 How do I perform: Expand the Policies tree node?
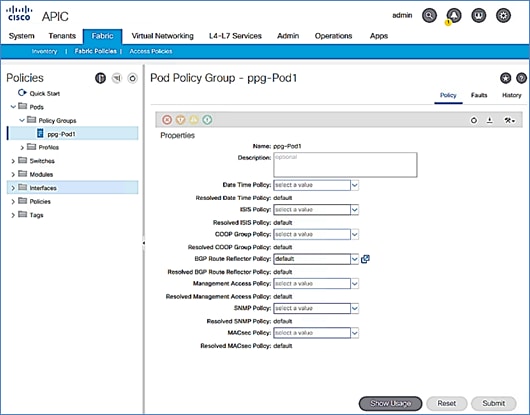(13, 201)
